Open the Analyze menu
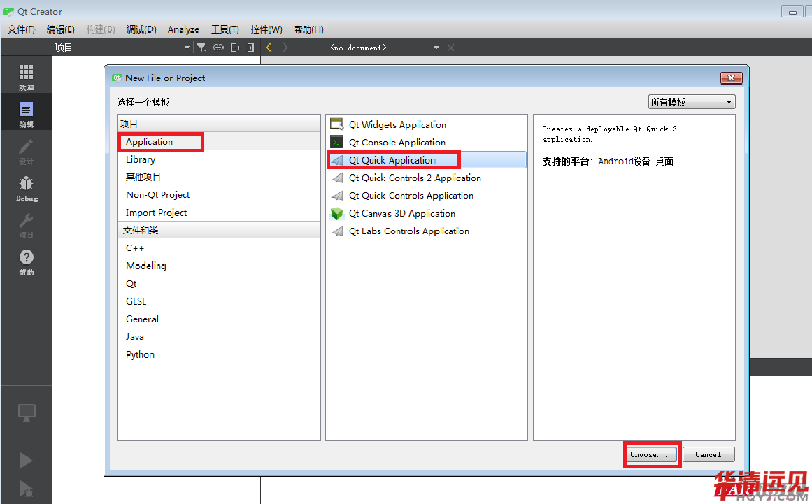 pos(183,29)
